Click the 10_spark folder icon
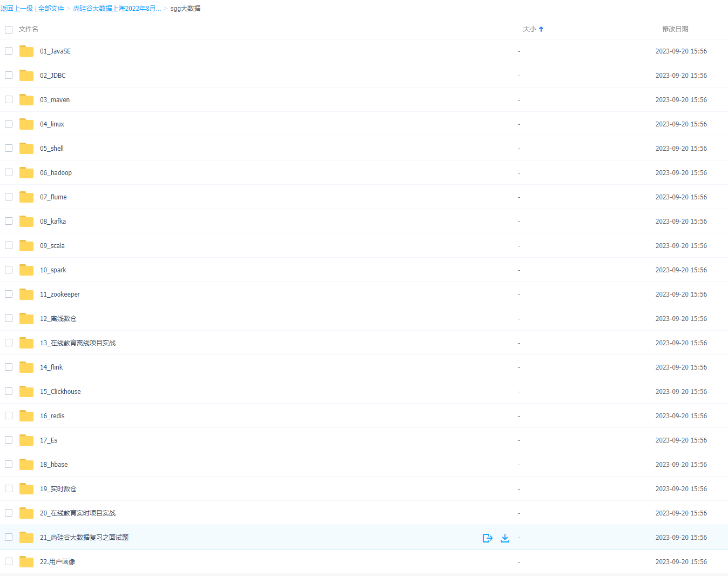The image size is (728, 576). click(x=26, y=270)
